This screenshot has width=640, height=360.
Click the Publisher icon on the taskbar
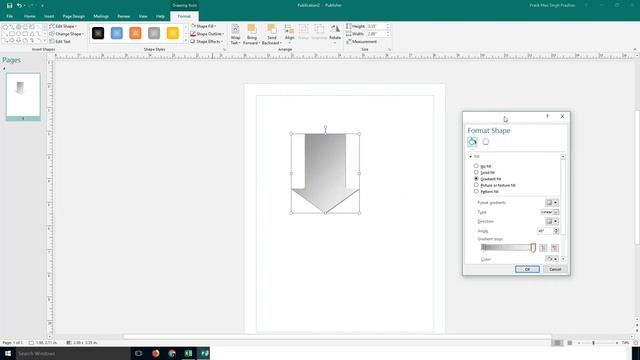tap(204, 353)
